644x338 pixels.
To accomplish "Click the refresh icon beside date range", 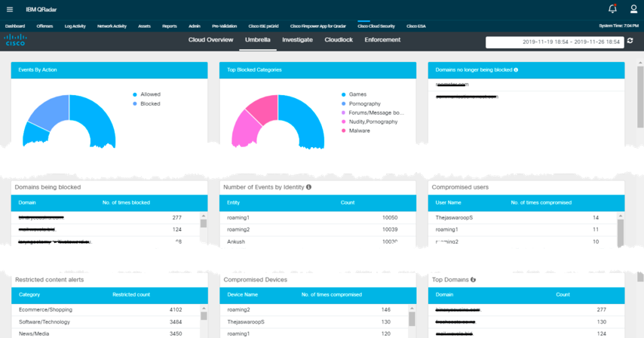I will click(x=630, y=41).
